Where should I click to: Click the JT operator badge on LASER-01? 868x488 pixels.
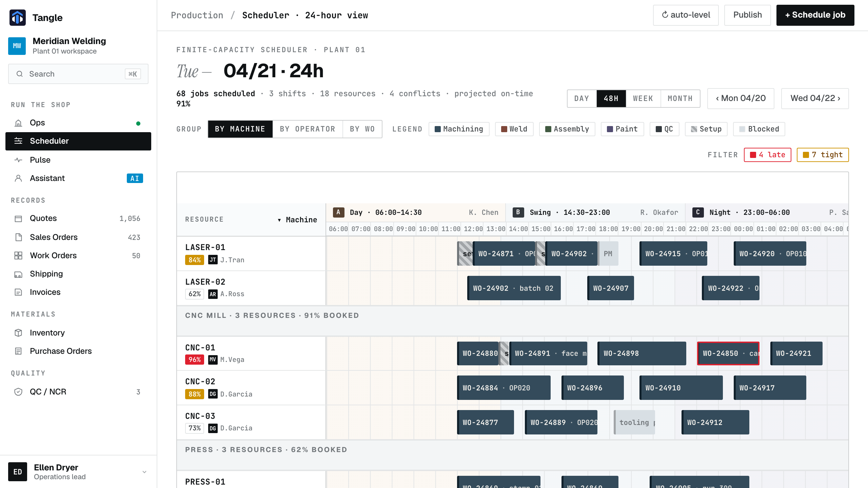pyautogui.click(x=213, y=260)
